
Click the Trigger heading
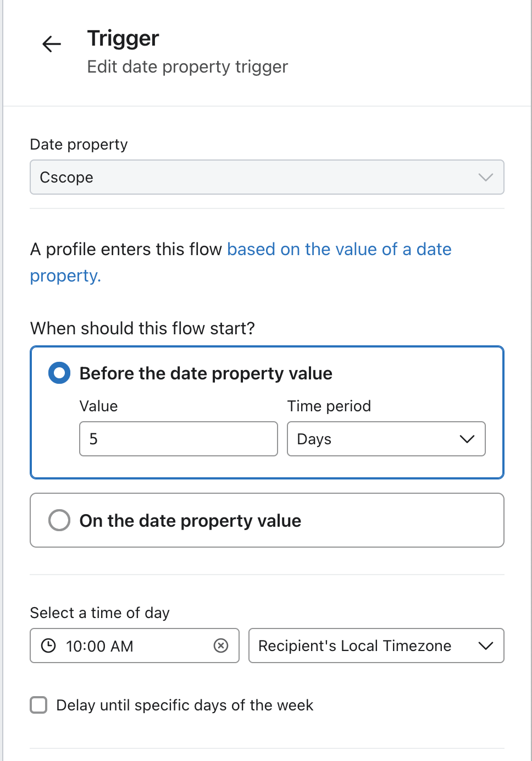point(123,38)
